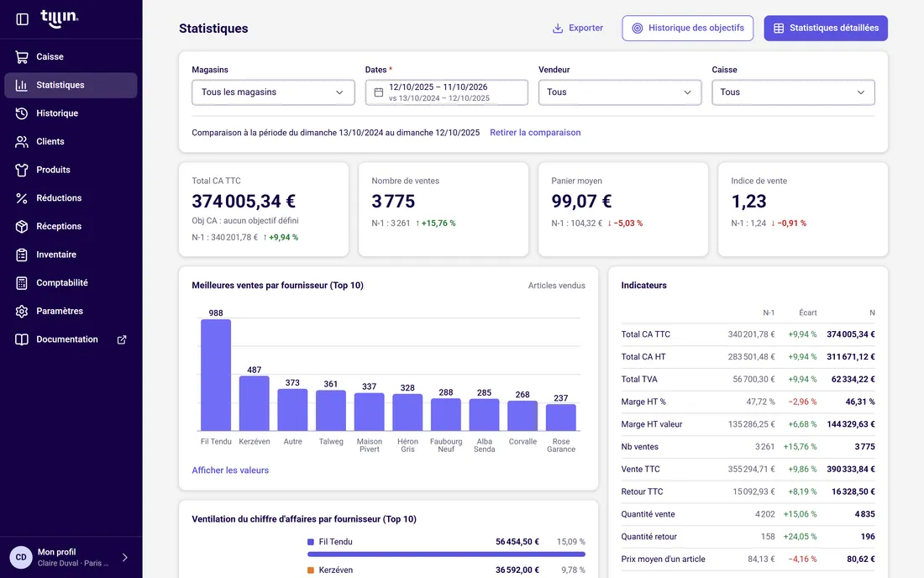The image size is (924, 578).
Task: Open Statistiques détaillées
Action: (x=826, y=29)
